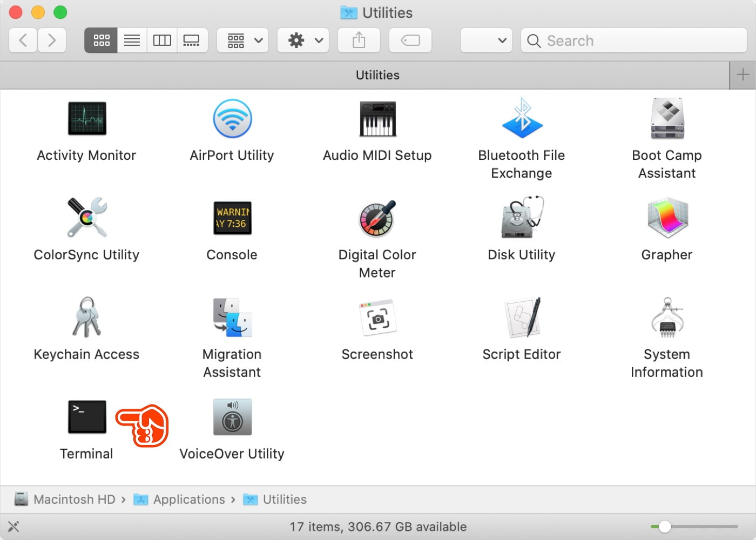The width and height of the screenshot is (756, 540).
Task: Click the Console label text
Action: click(232, 255)
